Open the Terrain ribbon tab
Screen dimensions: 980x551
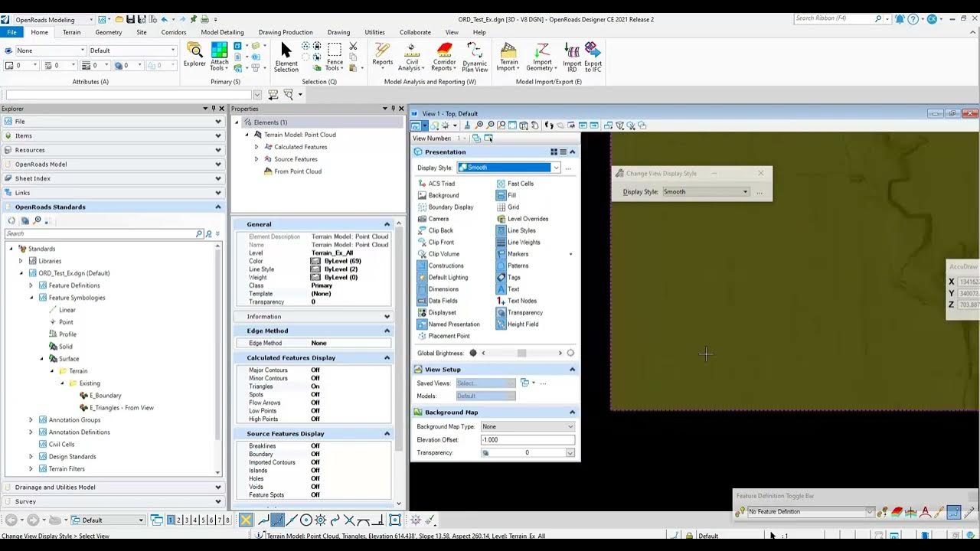[71, 32]
